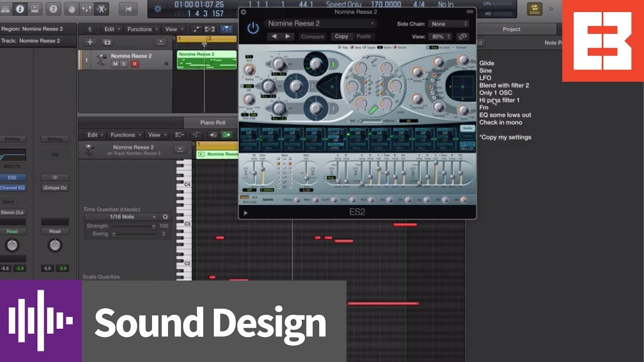Toggle the Editors scissors icon
Image resolution: width=644 pixels, height=362 pixels.
[x=101, y=9]
